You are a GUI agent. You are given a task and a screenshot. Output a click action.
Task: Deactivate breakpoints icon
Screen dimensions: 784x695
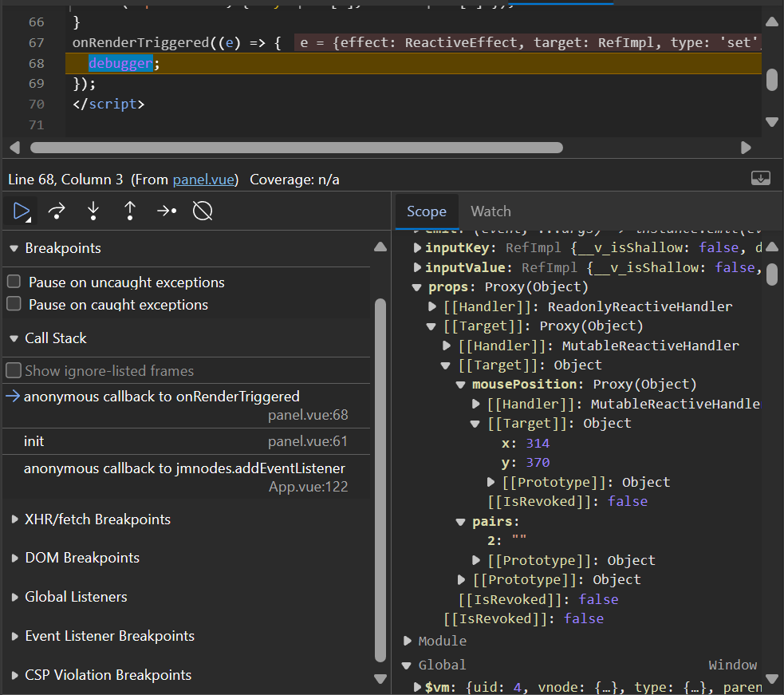pos(203,211)
